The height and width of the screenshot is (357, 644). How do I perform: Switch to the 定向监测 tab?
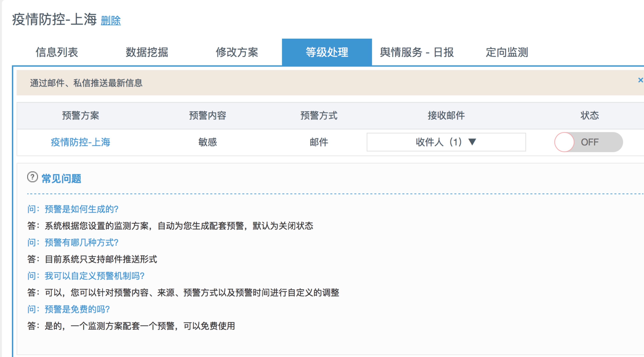coord(507,52)
